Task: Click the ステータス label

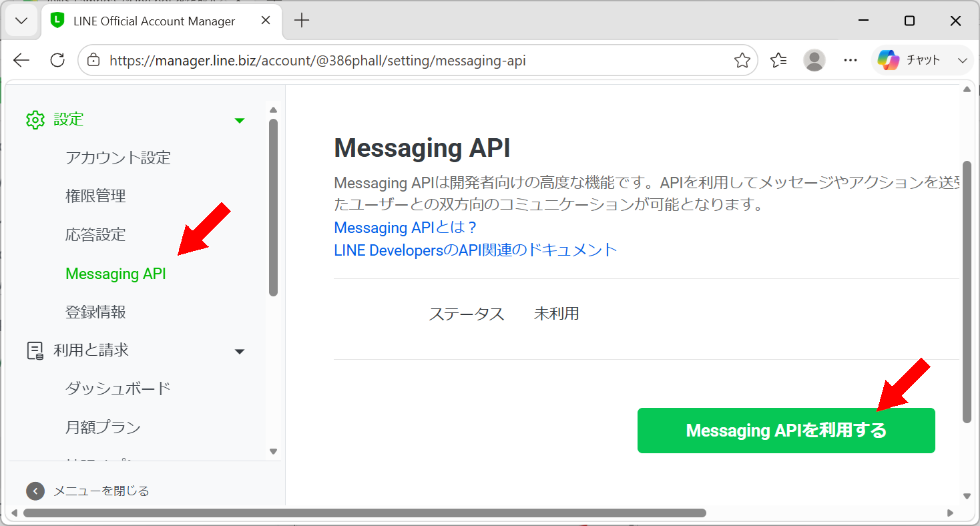Action: (466, 314)
